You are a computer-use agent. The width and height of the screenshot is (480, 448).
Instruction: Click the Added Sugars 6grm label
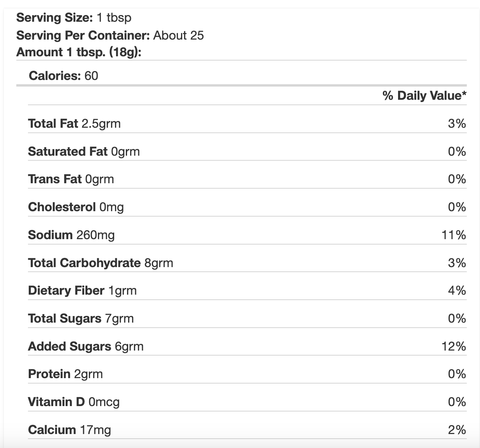tap(86, 346)
